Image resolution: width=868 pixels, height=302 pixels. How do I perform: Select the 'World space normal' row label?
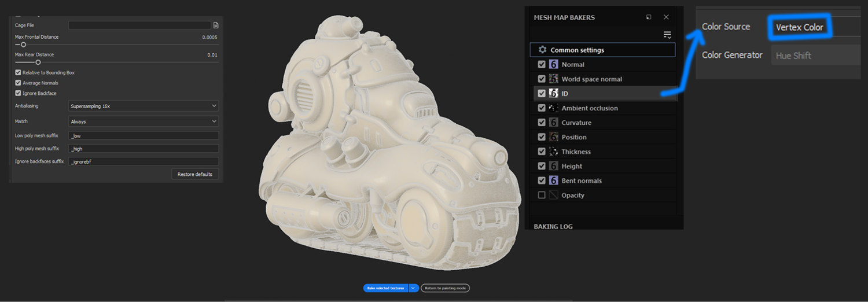592,79
